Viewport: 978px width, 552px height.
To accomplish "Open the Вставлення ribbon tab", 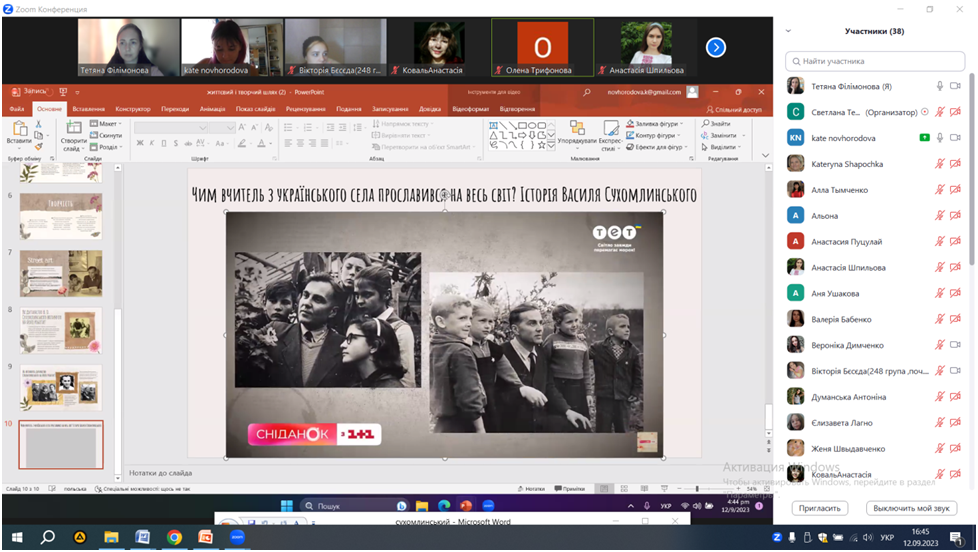I will (x=88, y=109).
